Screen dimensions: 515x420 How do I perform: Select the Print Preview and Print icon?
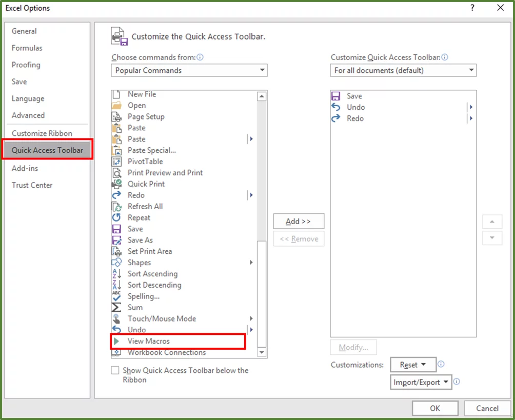[117, 172]
